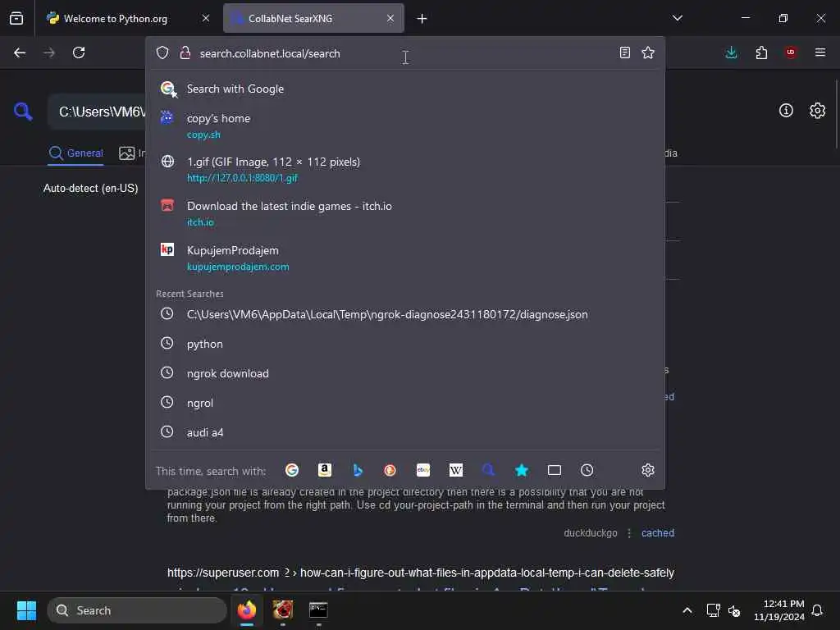Viewport: 840px width, 630px height.
Task: Search this time with Amazon
Action: (325, 470)
